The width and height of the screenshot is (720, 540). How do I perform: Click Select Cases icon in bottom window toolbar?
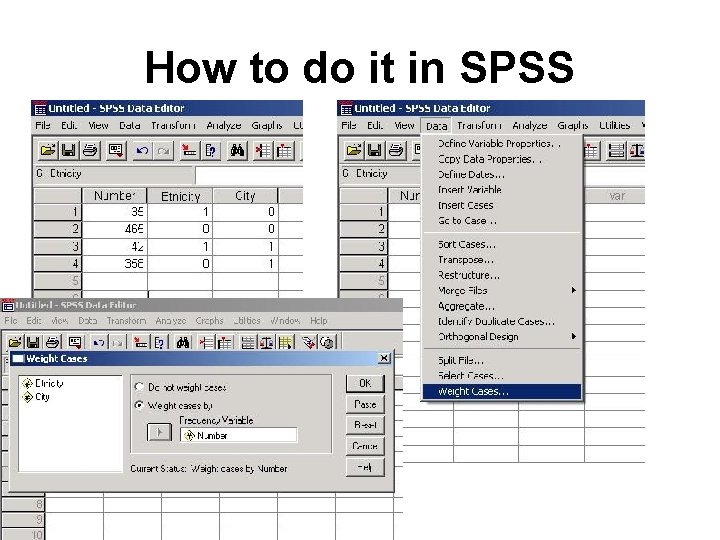[x=285, y=343]
